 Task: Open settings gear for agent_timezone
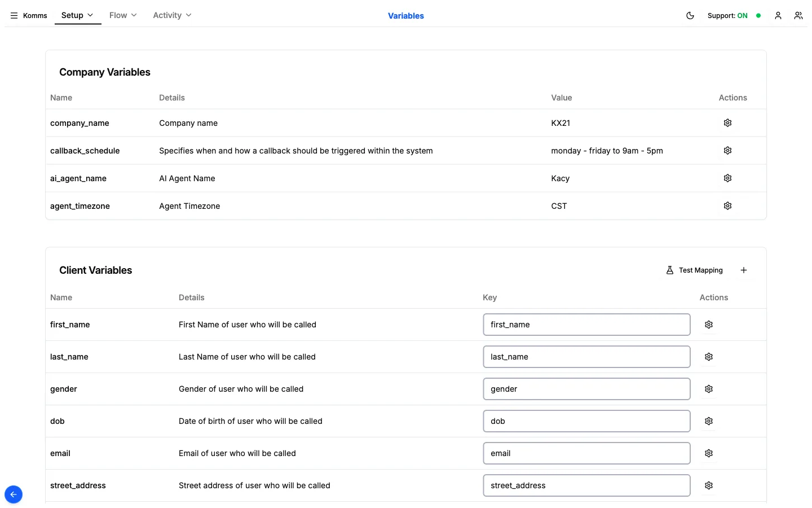pos(728,206)
